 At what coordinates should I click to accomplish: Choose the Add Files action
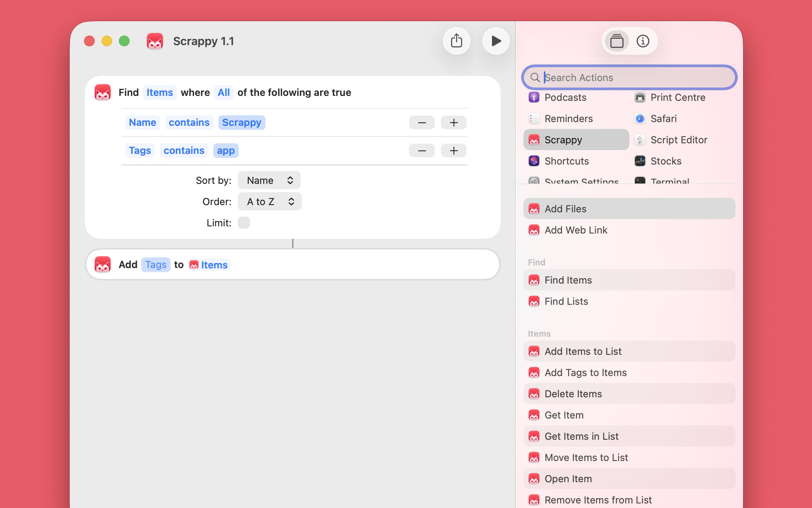tap(629, 209)
